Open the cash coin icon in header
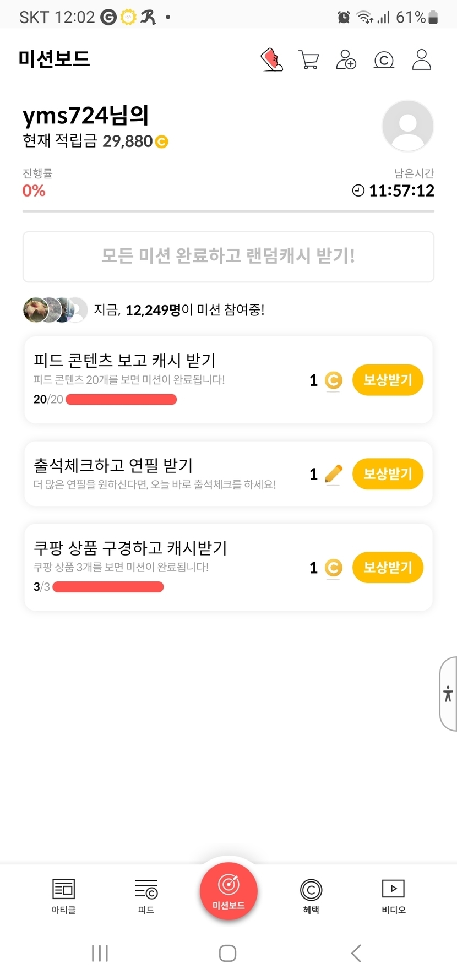Viewport: 457px width, 980px height. (x=384, y=59)
